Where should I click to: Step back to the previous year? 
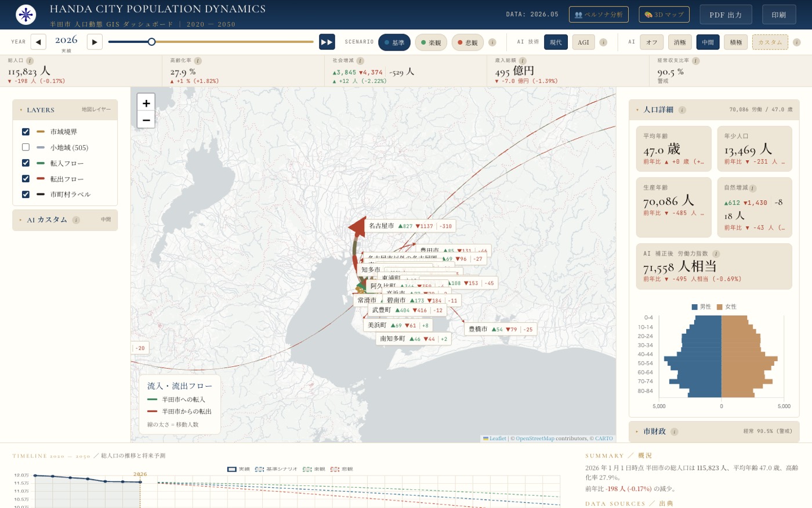coord(38,42)
